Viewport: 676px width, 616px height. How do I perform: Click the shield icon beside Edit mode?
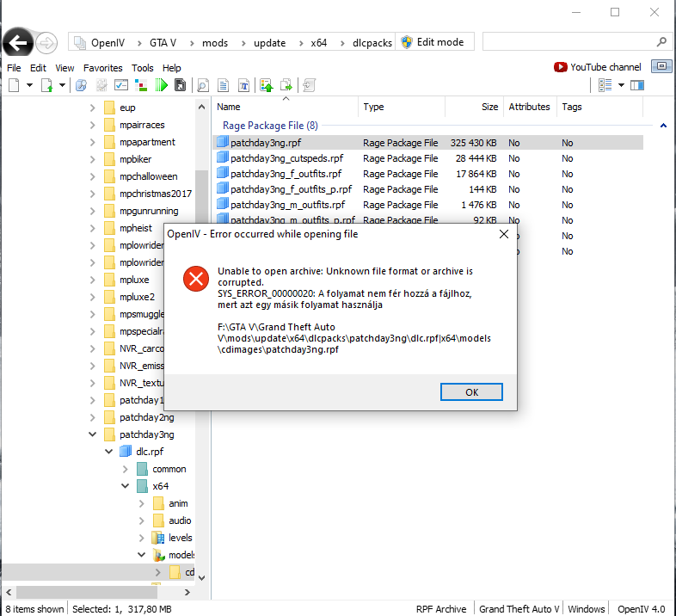point(407,42)
